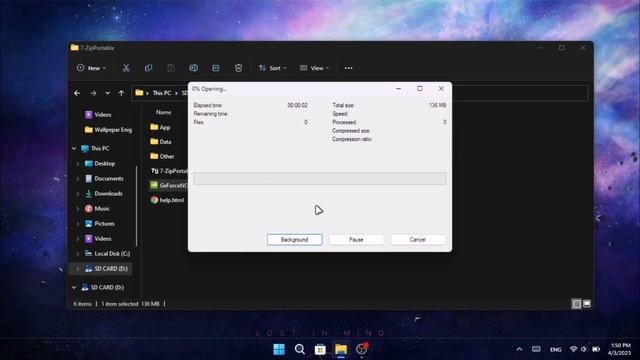Viewport: 640px width, 360px height.
Task: Switch to details view layout icon
Action: (x=576, y=304)
